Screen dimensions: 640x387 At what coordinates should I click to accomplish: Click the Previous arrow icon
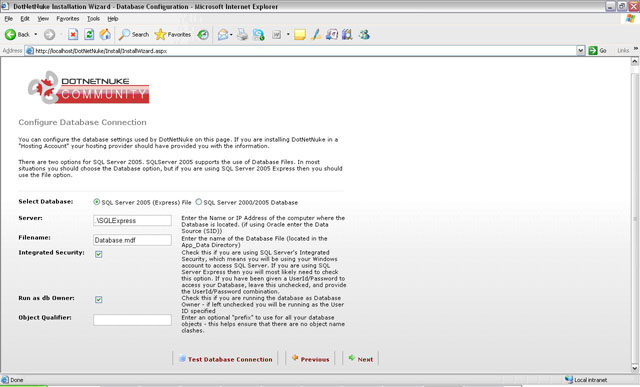pos(295,358)
